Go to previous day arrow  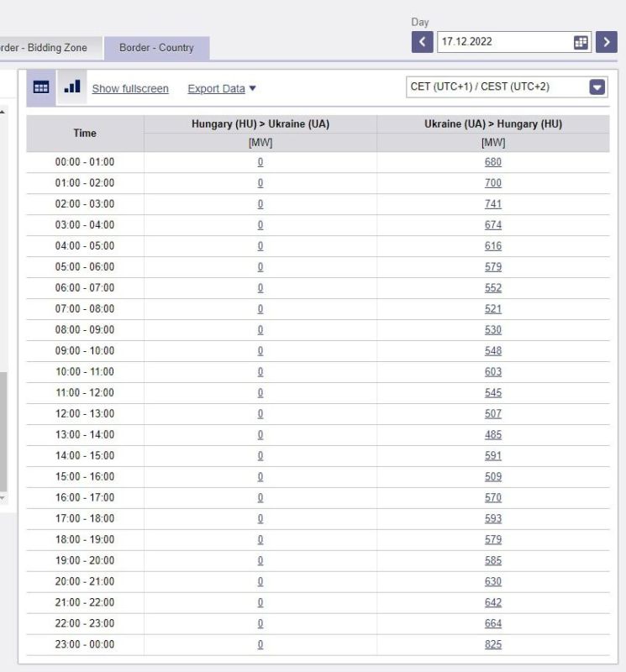[423, 42]
